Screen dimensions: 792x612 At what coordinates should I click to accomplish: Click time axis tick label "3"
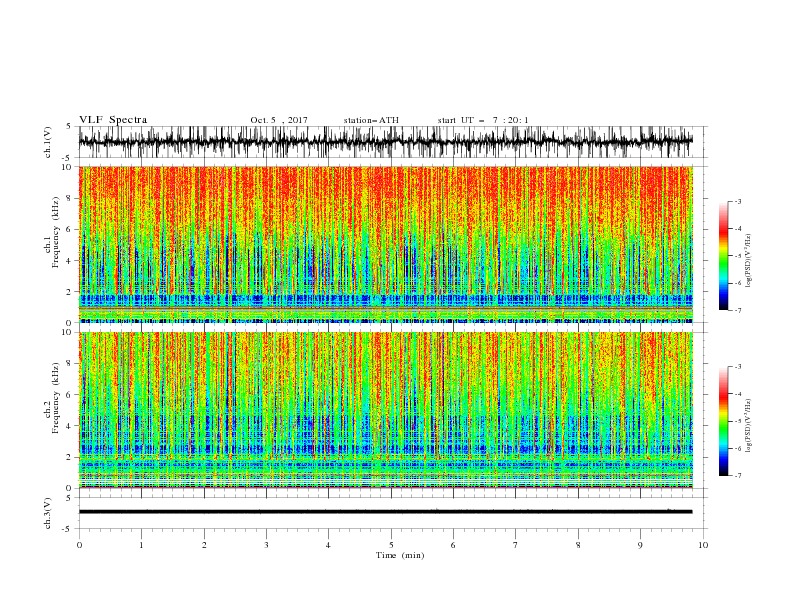click(266, 545)
